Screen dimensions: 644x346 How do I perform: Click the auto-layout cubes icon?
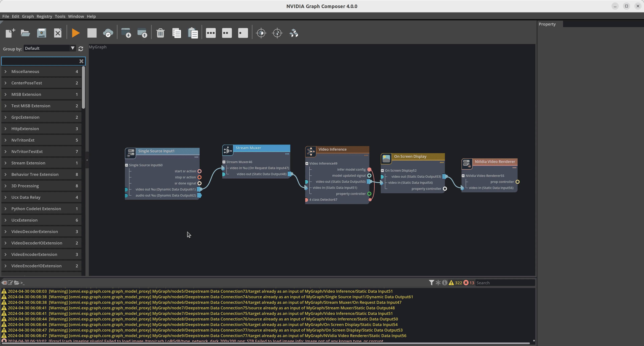click(x=294, y=33)
